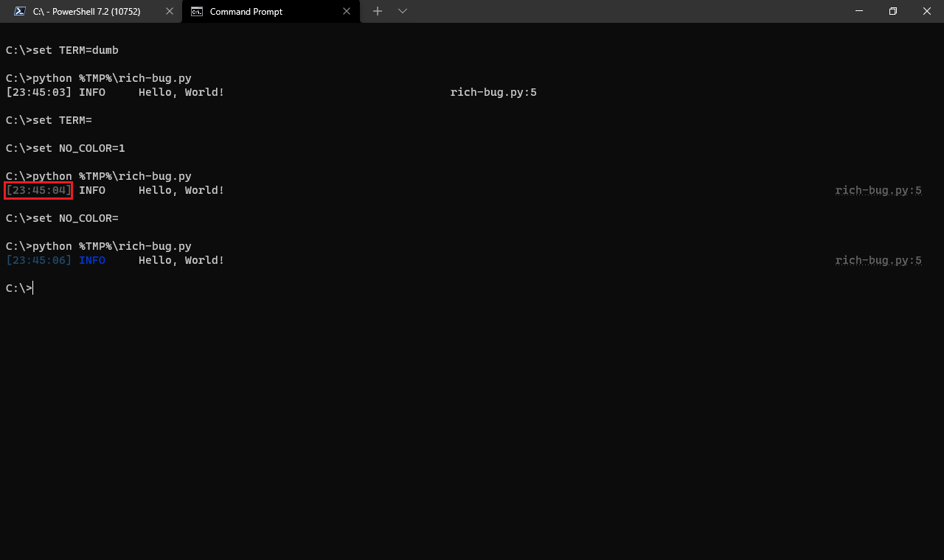The width and height of the screenshot is (944, 560).
Task: Click the last 'python %TMP%\rich-bug.py' command
Action: [112, 246]
